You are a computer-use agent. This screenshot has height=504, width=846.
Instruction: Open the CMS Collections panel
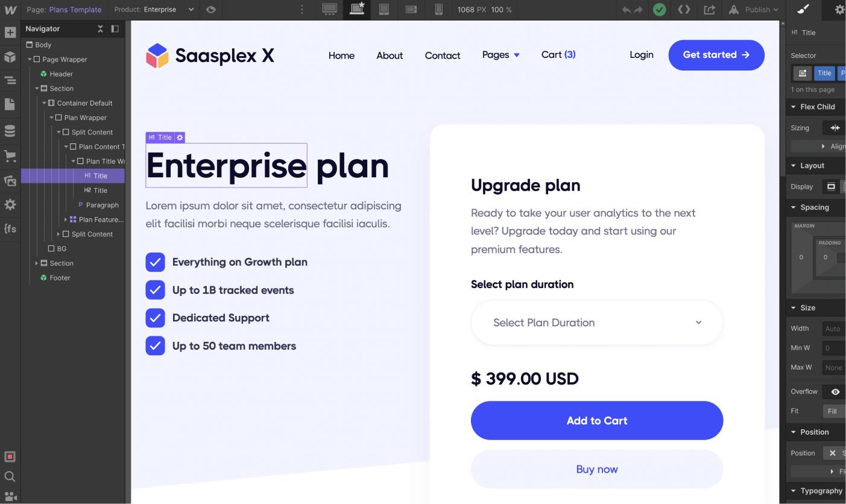coord(10,130)
